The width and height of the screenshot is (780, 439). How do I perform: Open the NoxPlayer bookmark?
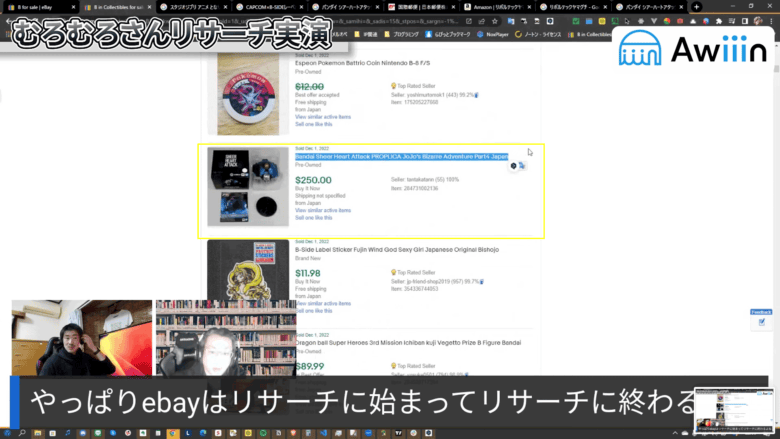[492, 34]
